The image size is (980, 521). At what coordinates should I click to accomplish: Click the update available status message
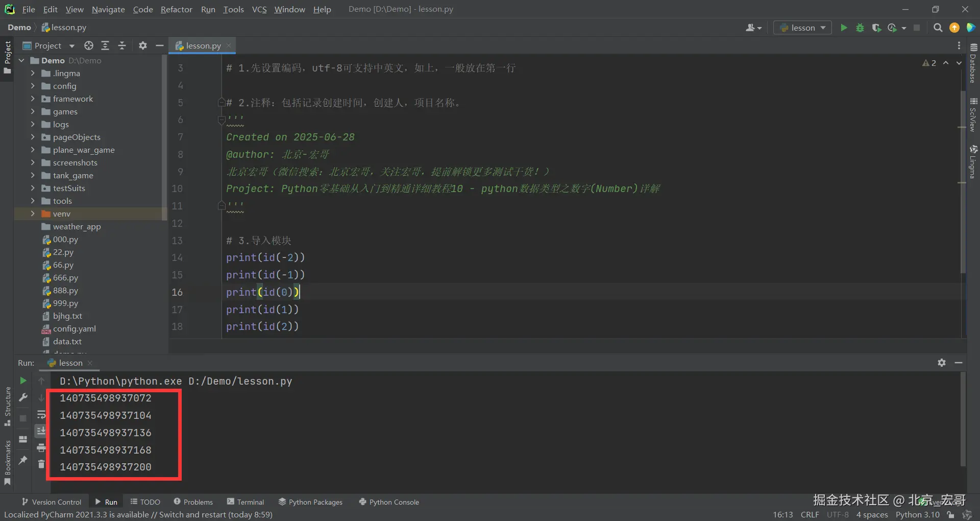[x=138, y=515]
